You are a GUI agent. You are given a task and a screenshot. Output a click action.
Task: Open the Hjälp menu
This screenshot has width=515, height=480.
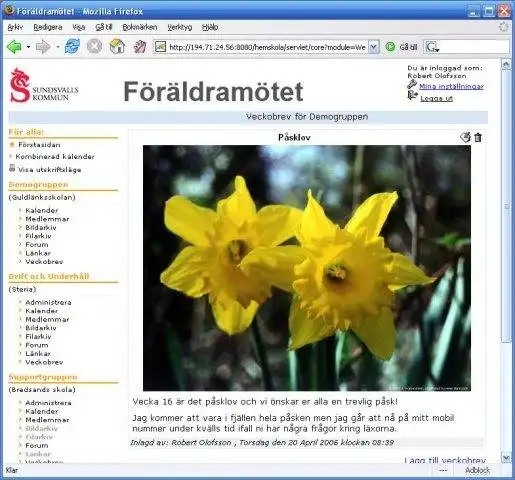tap(210, 27)
